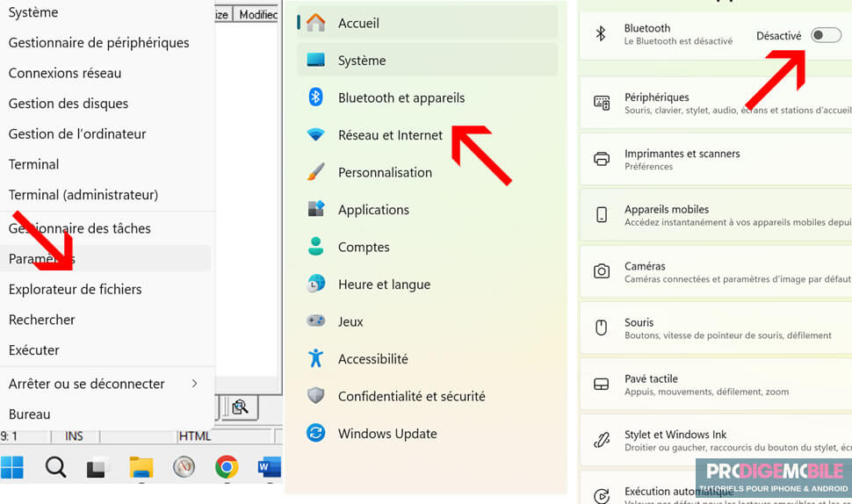Viewport: 852px width, 504px height.
Task: Open Gestion de l'ordinateur
Action: click(x=77, y=134)
